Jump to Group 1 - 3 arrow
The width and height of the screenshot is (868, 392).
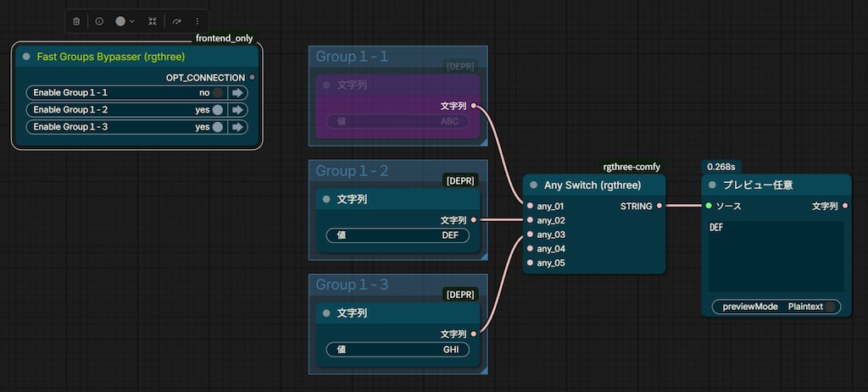(237, 127)
